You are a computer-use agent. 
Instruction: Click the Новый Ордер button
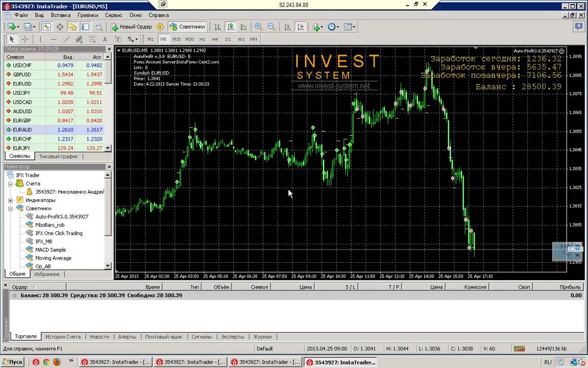132,27
